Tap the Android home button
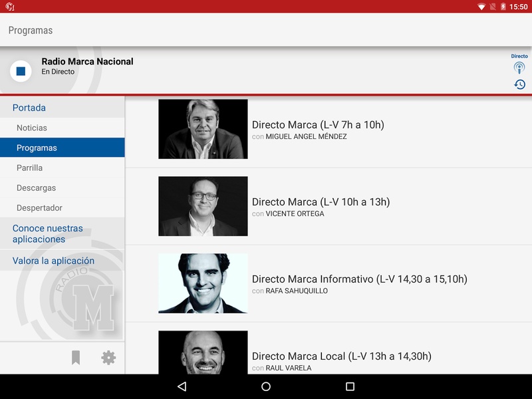The width and height of the screenshot is (532, 399). [266, 386]
